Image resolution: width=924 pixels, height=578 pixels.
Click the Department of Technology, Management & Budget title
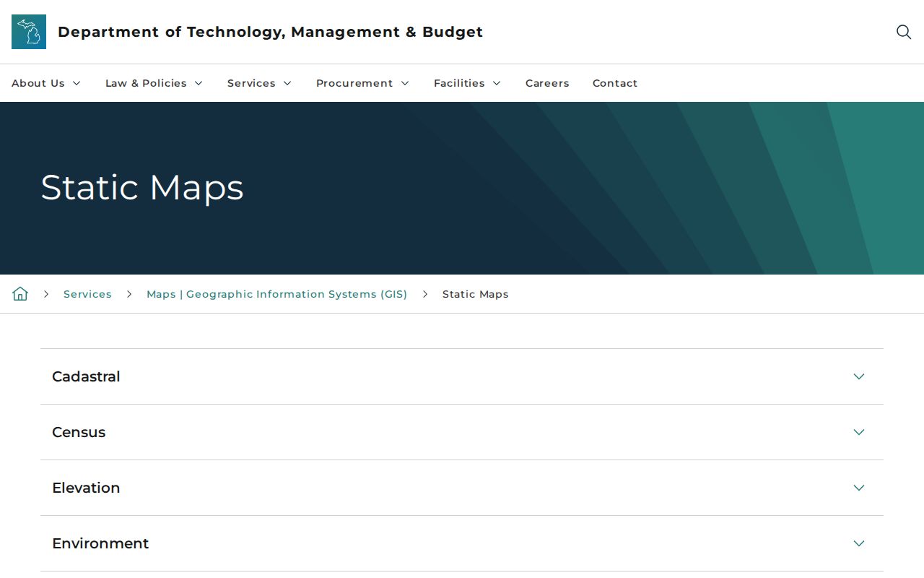pyautogui.click(x=271, y=32)
